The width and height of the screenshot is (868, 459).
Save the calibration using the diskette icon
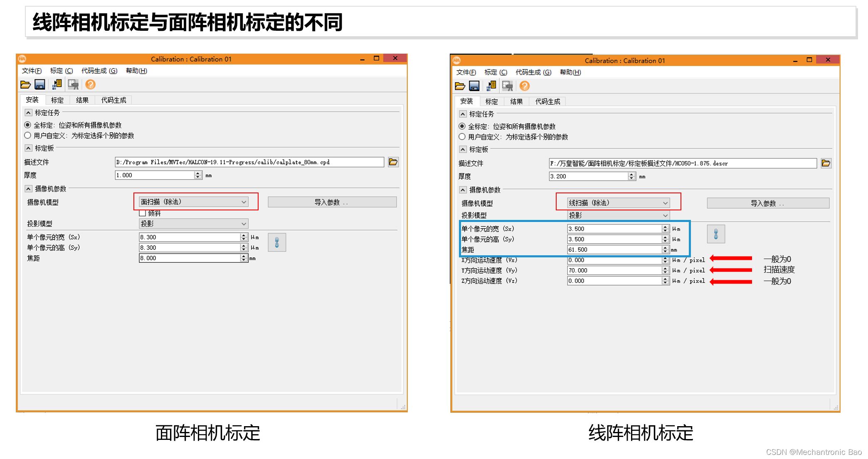[40, 84]
